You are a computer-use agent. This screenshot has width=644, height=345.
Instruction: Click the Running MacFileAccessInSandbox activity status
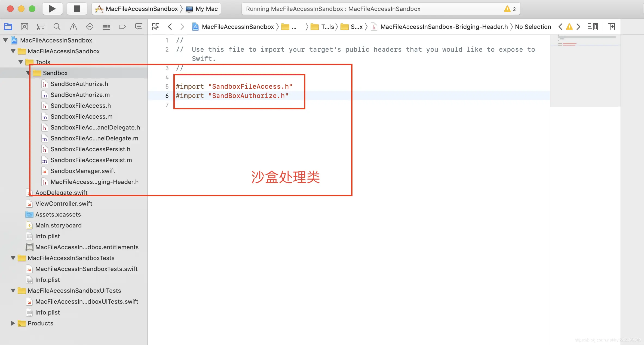tap(333, 9)
